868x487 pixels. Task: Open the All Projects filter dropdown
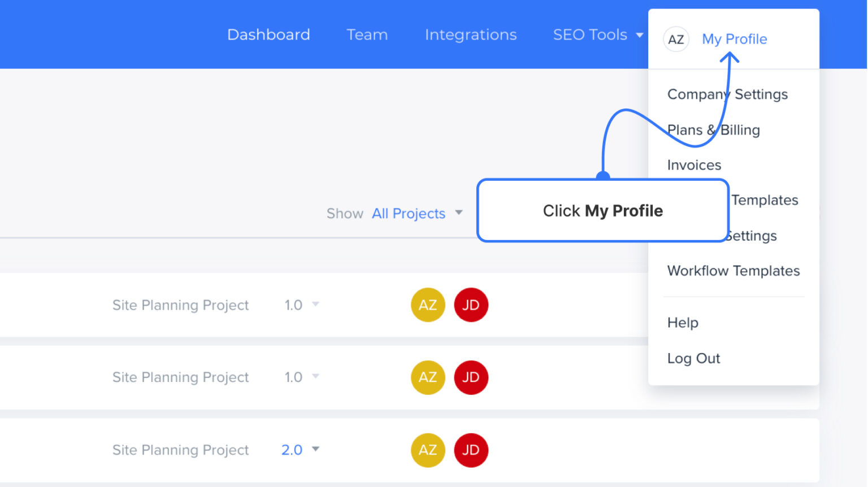tap(409, 213)
